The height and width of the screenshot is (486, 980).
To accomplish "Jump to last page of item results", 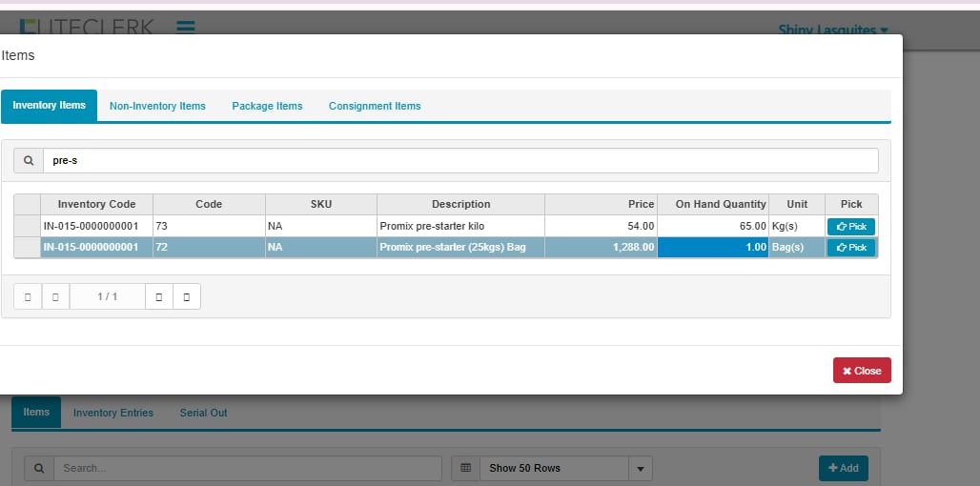I will [x=186, y=297].
